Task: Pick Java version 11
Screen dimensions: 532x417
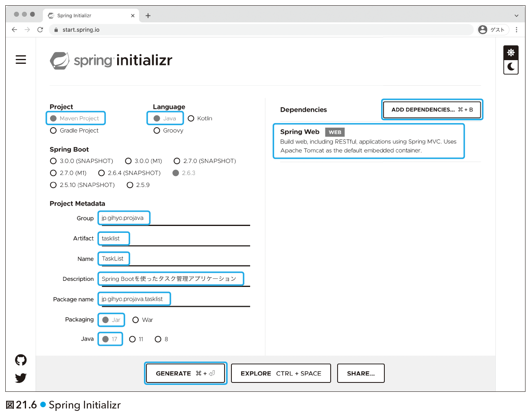Action: [x=136, y=339]
